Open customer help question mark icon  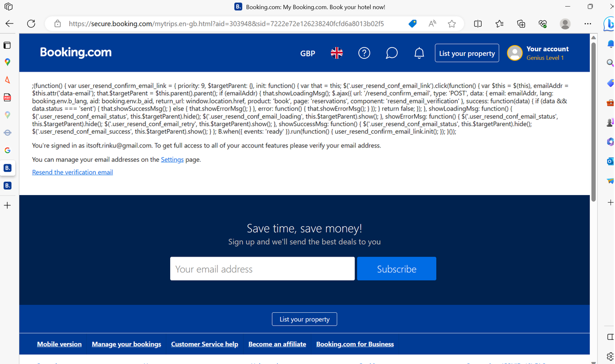364,53
